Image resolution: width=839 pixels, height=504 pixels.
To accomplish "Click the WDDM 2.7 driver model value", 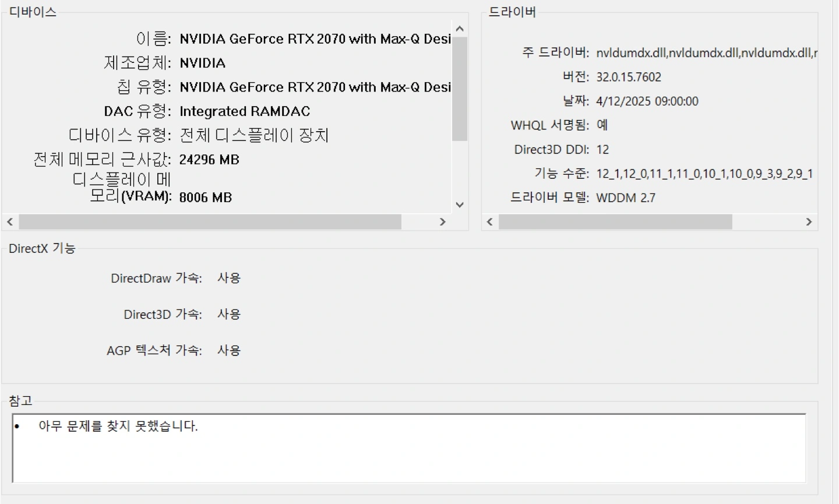I will 626,198.
